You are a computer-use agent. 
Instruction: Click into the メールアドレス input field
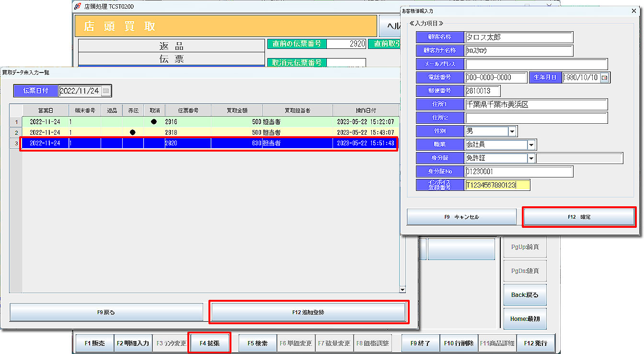click(536, 64)
